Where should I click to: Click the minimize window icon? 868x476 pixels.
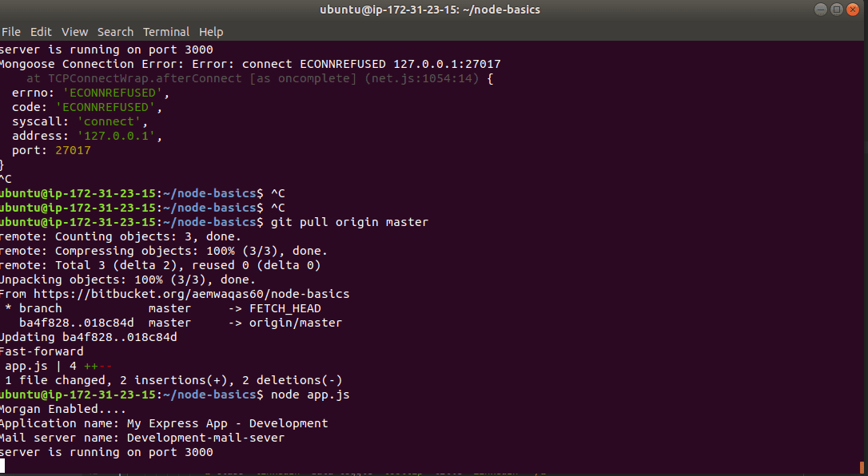821,9
